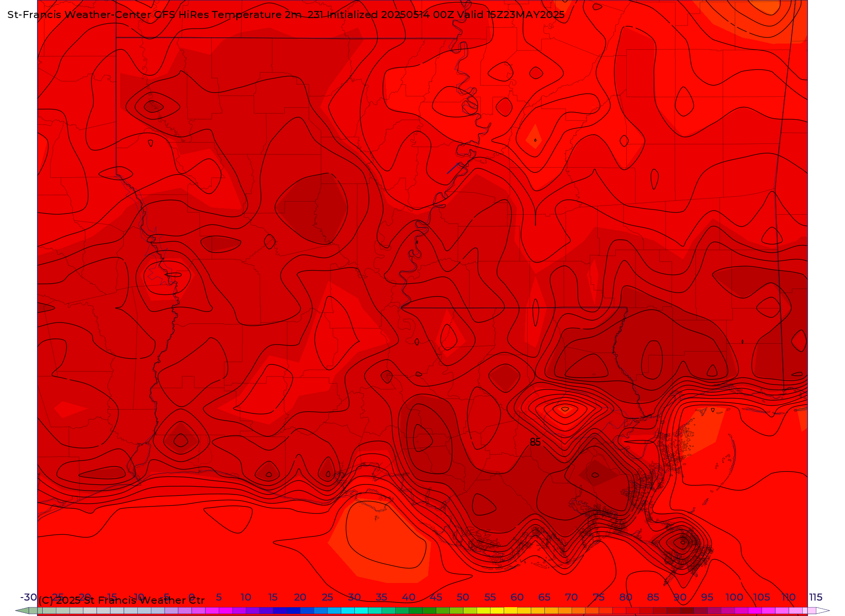The width and height of the screenshot is (845, 616).
Task: Click the darkest maroon swatch below 90
Action: click(687, 611)
